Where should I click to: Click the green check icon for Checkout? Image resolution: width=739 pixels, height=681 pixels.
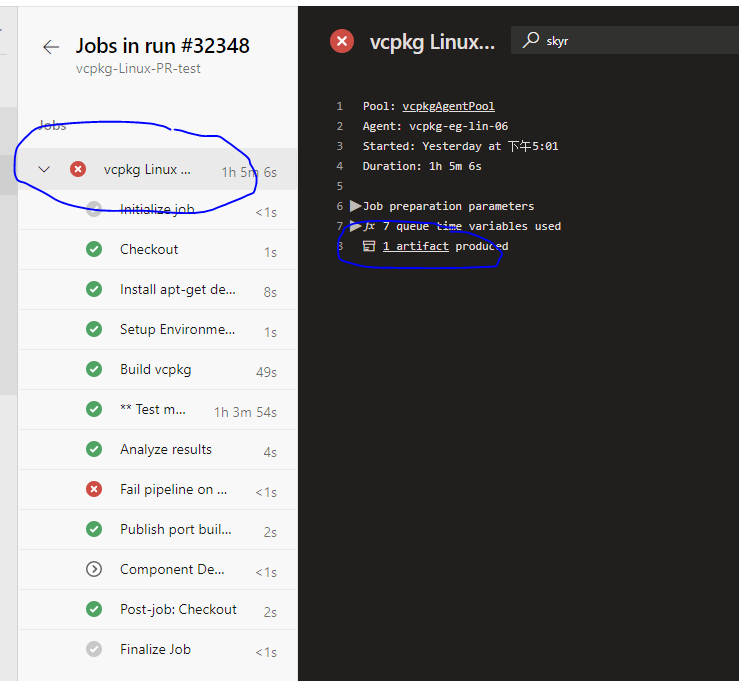[x=94, y=249]
